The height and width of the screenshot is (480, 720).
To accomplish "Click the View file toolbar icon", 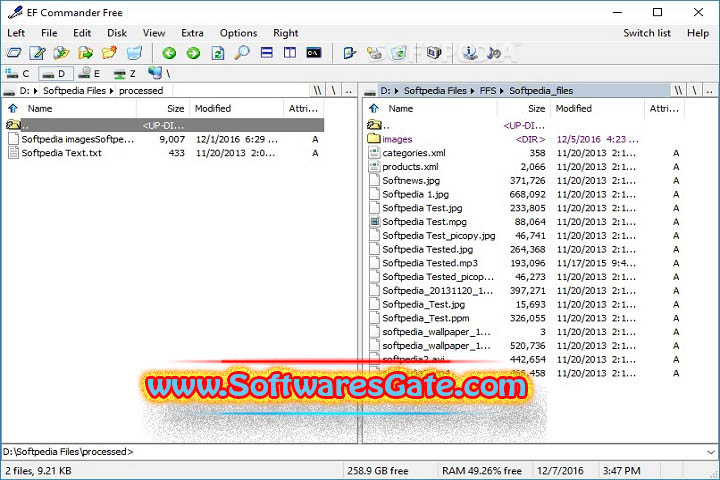I will [x=14, y=53].
